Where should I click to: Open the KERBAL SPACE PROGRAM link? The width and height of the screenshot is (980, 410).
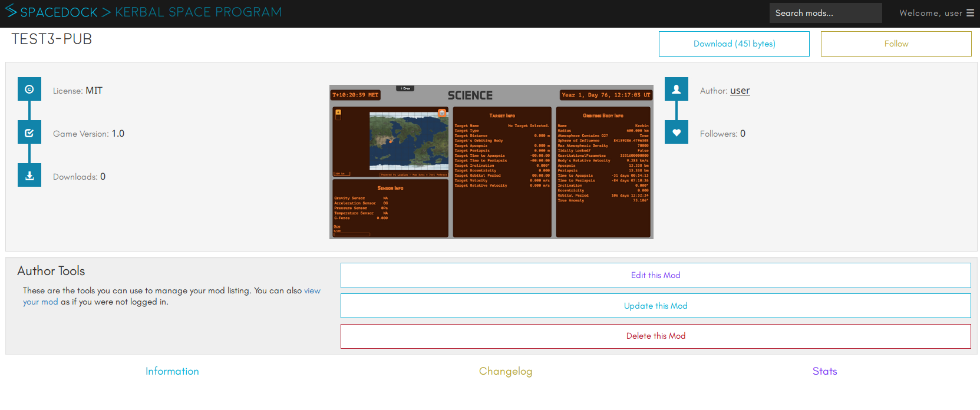pyautogui.click(x=199, y=12)
